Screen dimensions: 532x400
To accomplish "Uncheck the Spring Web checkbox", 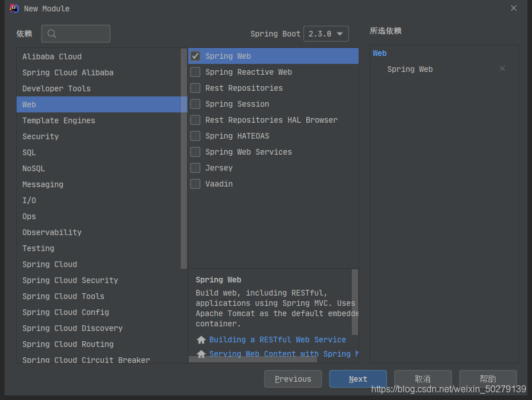I will [x=196, y=56].
